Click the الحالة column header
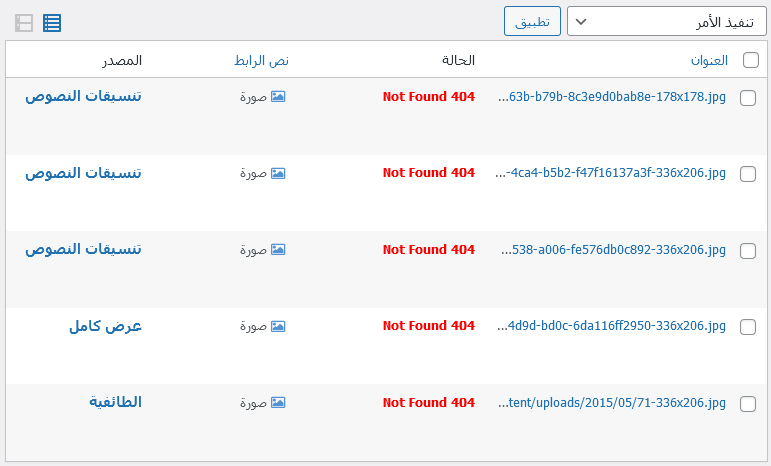 click(x=458, y=60)
